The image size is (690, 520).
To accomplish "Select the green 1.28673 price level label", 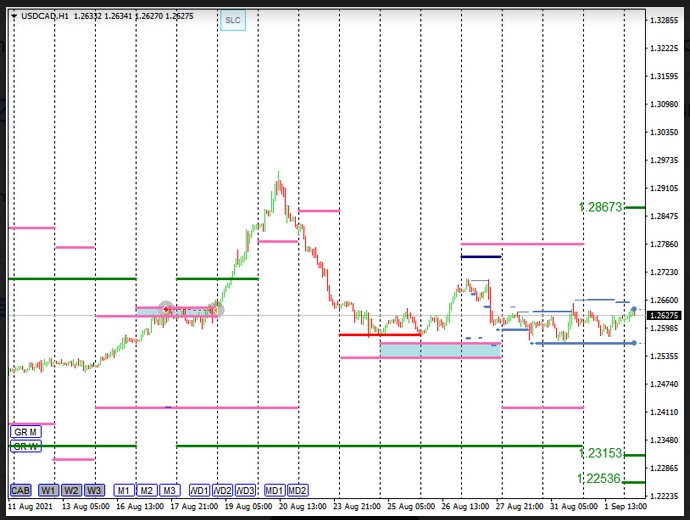I will click(600, 207).
